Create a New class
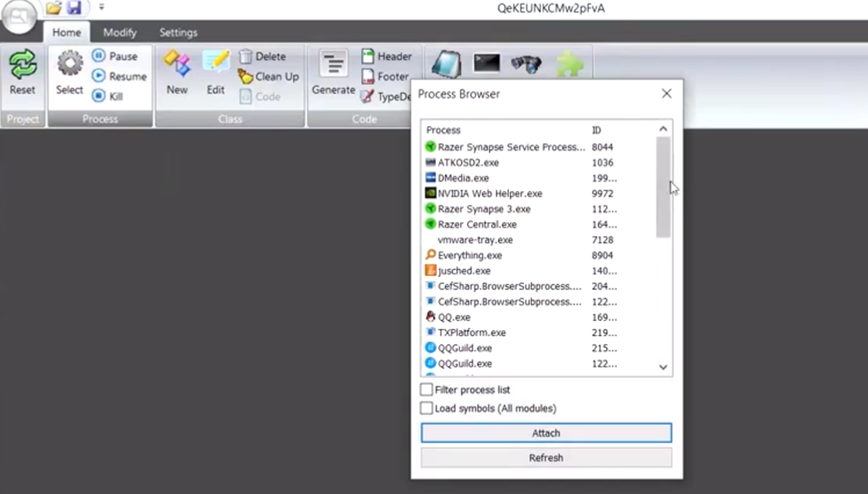Image resolution: width=868 pixels, height=494 pixels. point(177,65)
